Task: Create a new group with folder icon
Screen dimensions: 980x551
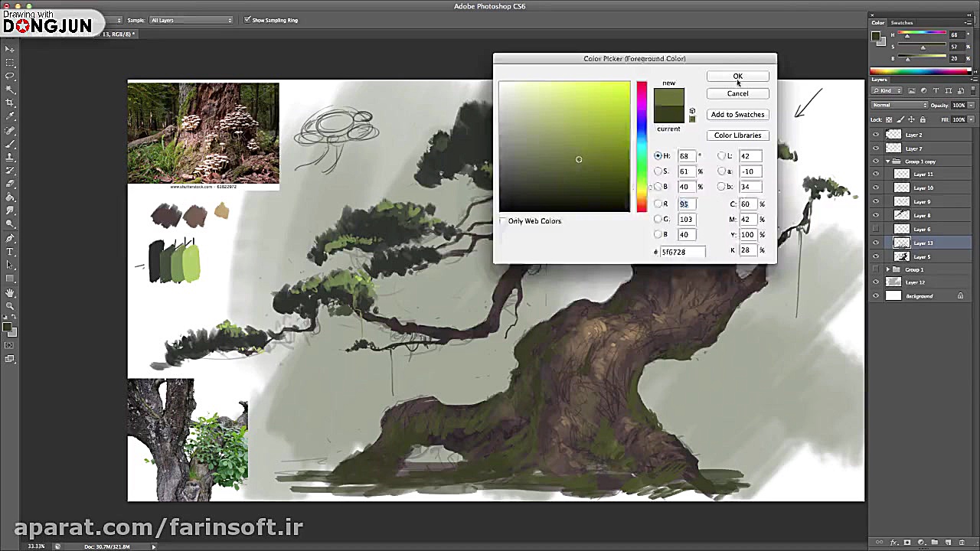Action: tap(933, 542)
